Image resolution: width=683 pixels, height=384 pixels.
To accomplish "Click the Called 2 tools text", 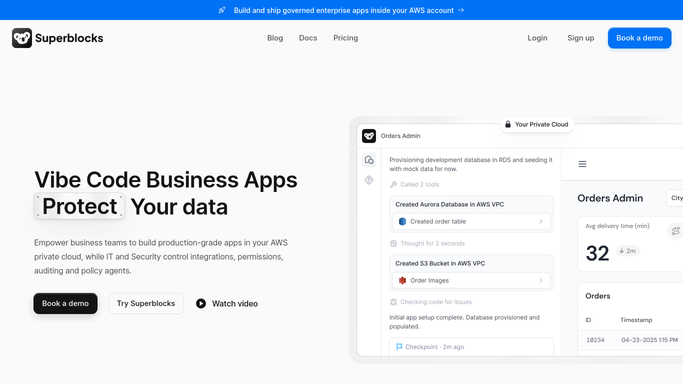I will tap(419, 185).
